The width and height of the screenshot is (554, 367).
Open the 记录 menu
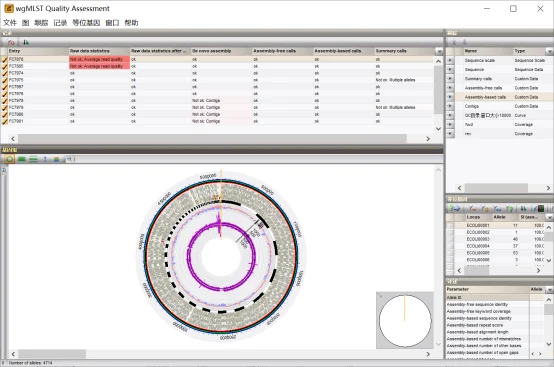pos(60,23)
